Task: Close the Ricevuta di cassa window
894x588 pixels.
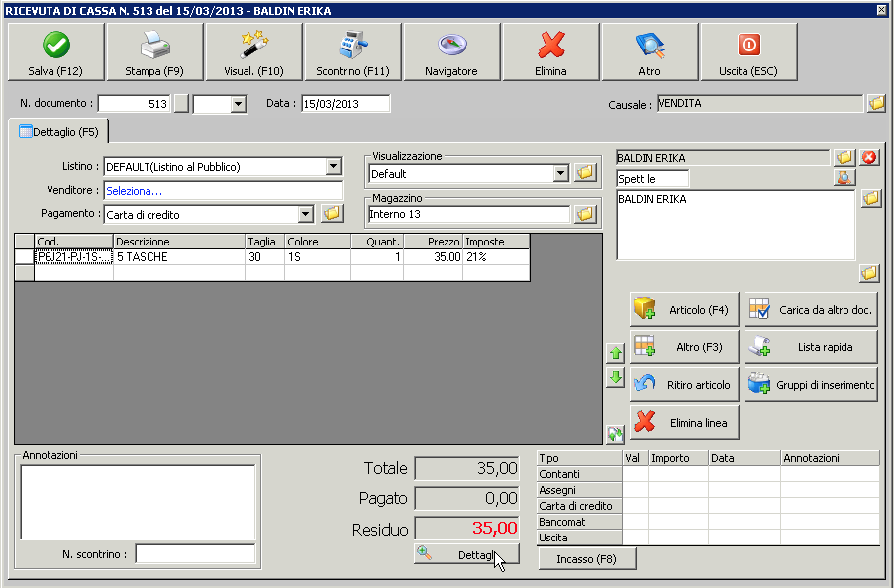Action: tap(881, 10)
